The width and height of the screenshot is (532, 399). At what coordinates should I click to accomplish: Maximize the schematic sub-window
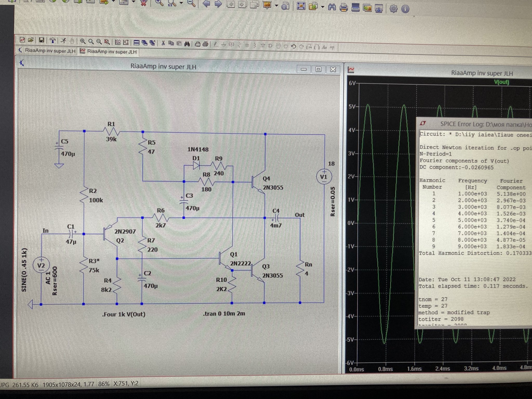tap(318, 69)
